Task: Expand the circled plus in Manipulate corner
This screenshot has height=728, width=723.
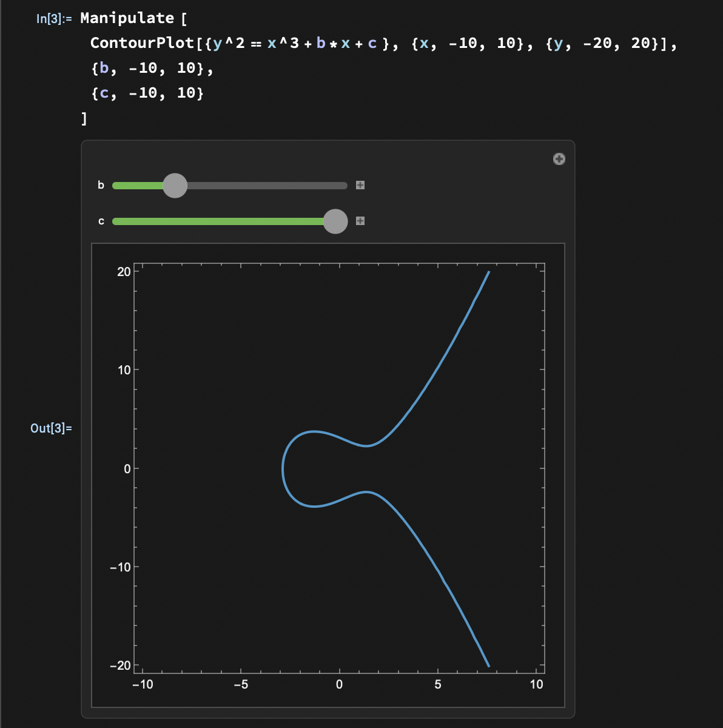Action: pos(559,159)
